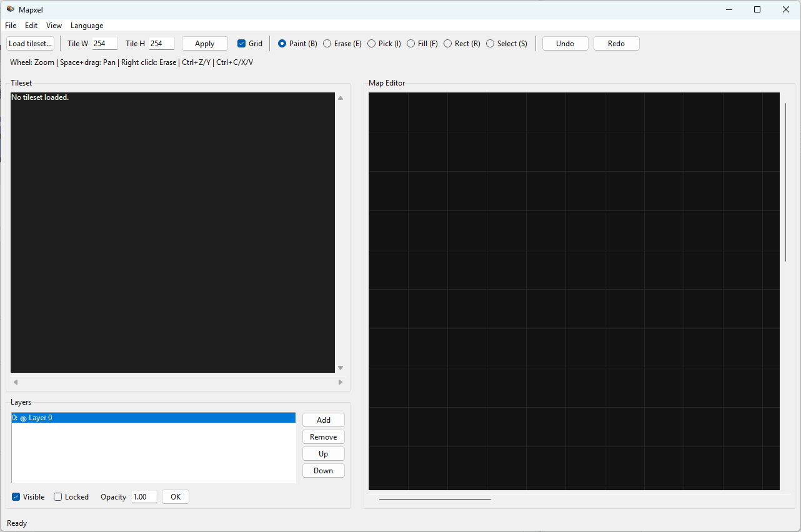The width and height of the screenshot is (801, 532).
Task: Click the Map Editor vertical scrollbar
Action: [785, 181]
